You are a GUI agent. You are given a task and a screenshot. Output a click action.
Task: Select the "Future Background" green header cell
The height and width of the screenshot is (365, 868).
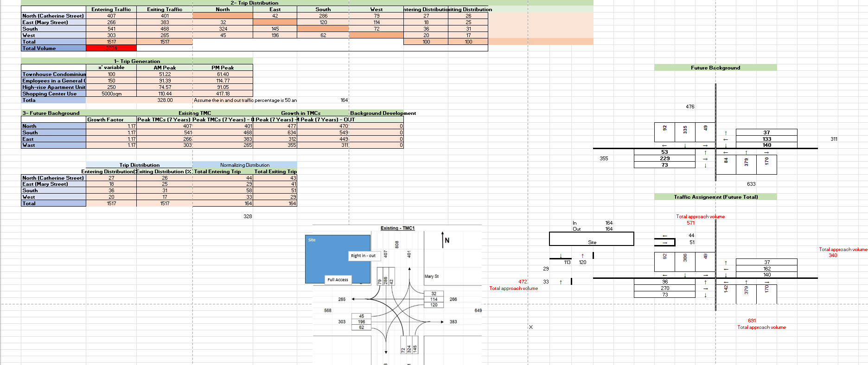click(x=715, y=68)
